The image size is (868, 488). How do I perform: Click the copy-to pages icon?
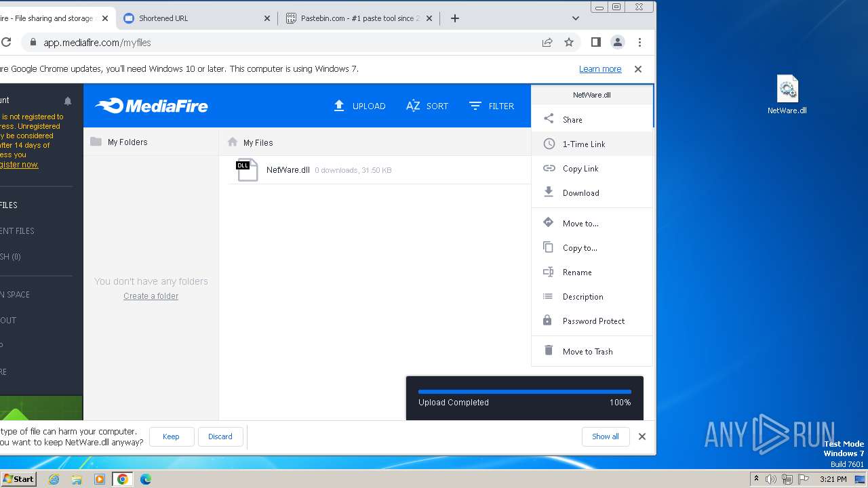(548, 247)
